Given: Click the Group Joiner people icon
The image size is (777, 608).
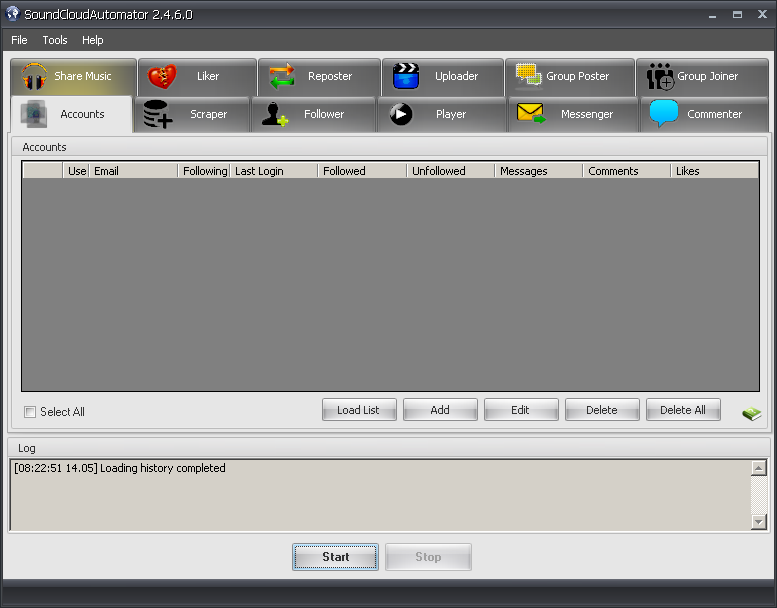Looking at the screenshot, I should (x=660, y=76).
